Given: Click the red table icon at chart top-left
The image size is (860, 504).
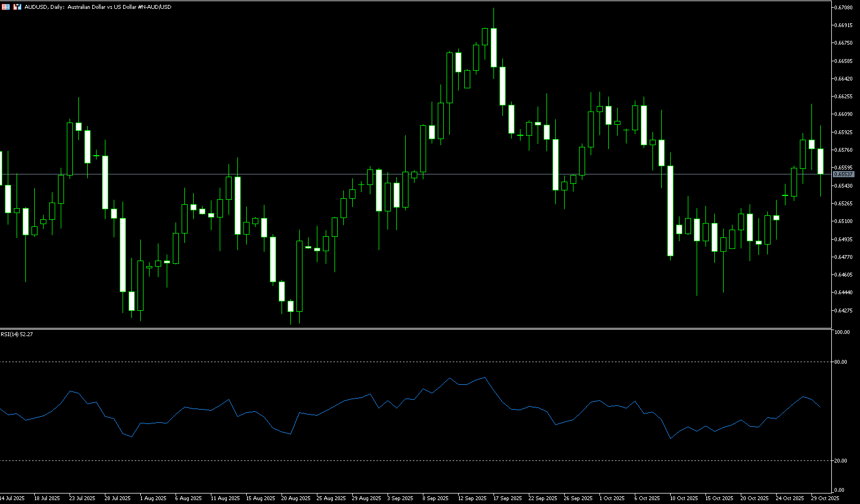Looking at the screenshot, I should click(6, 7).
